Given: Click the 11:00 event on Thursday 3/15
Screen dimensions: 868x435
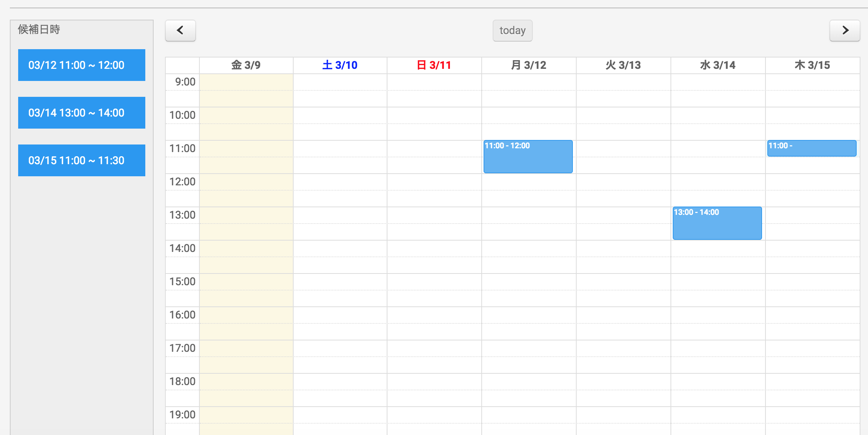Looking at the screenshot, I should pos(812,148).
